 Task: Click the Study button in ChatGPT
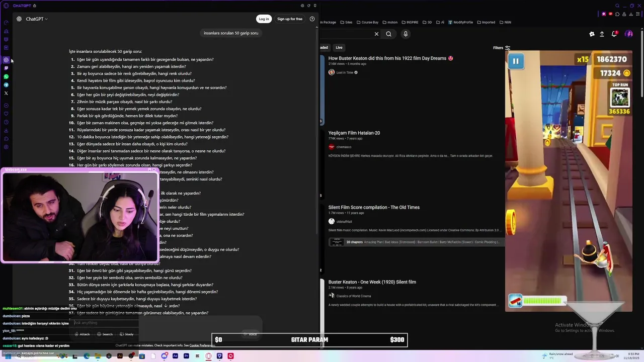126,334
